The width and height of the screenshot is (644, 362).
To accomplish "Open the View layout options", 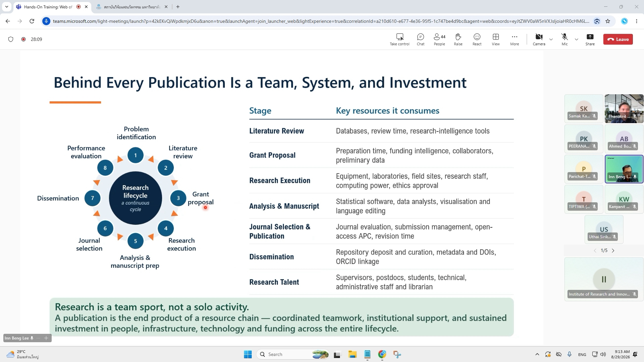I will (x=496, y=39).
